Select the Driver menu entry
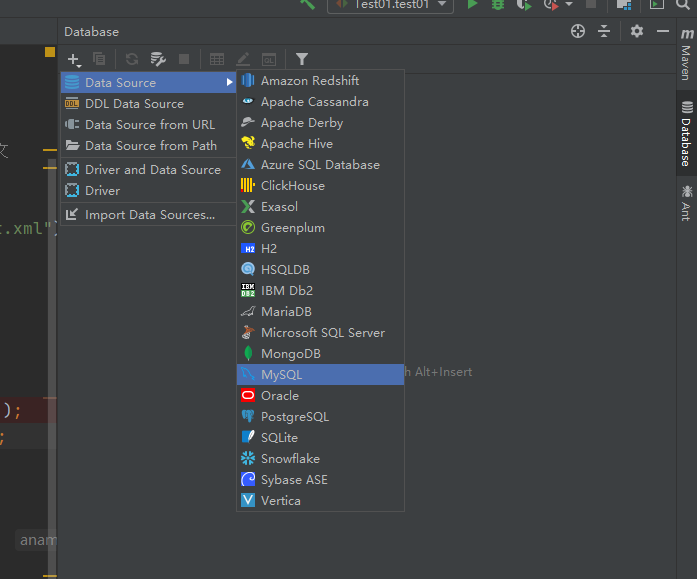 pyautogui.click(x=148, y=190)
